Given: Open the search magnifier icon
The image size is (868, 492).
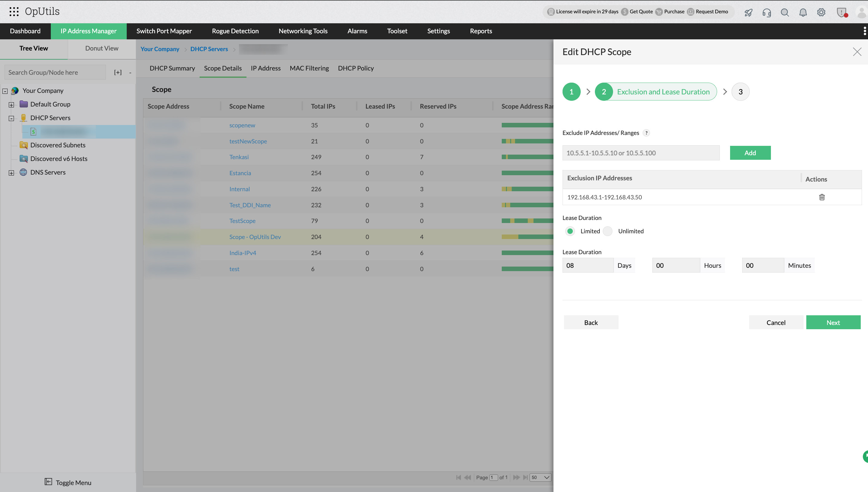Looking at the screenshot, I should click(785, 12).
